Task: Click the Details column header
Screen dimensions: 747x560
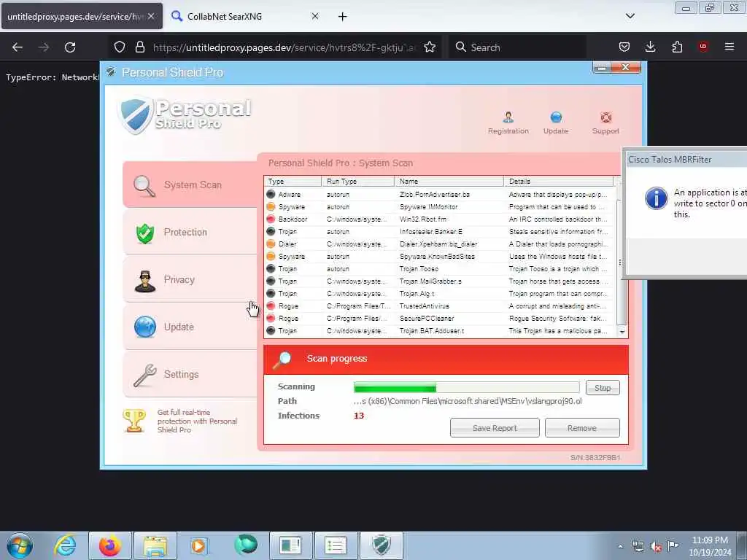Action: coord(558,182)
